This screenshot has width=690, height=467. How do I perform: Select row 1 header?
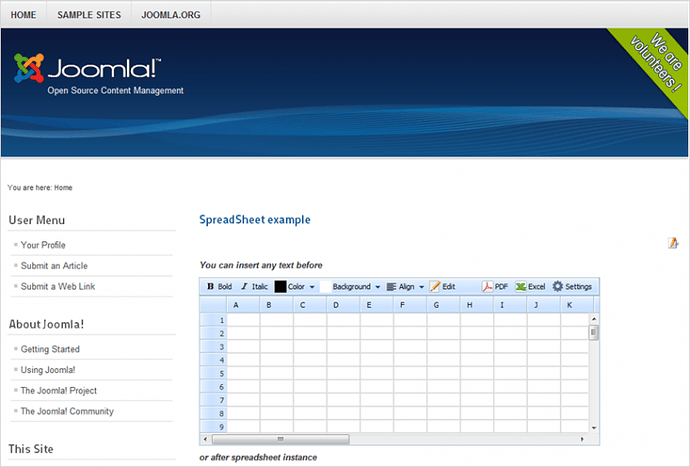point(213,320)
